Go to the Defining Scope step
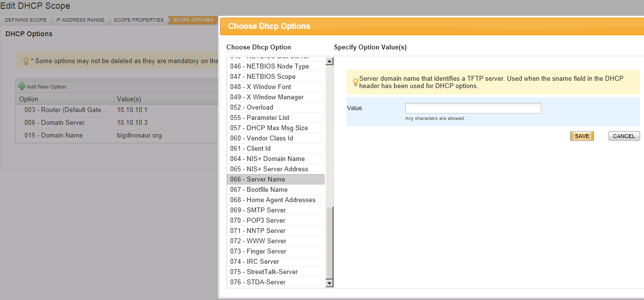 pyautogui.click(x=26, y=20)
